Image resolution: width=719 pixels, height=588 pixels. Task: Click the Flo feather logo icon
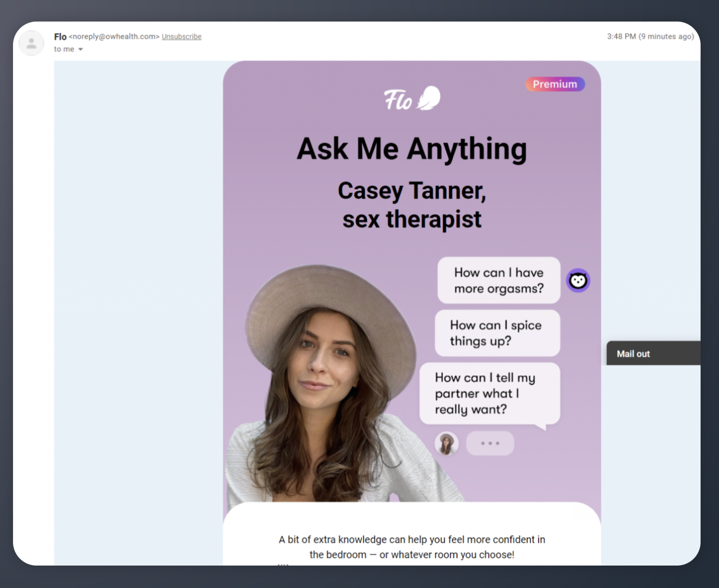(x=429, y=98)
